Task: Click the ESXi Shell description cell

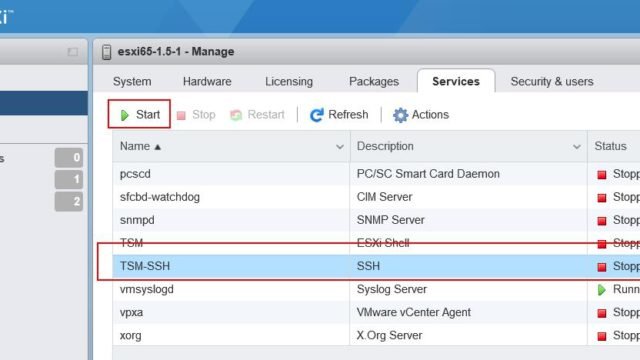Action: [x=383, y=243]
